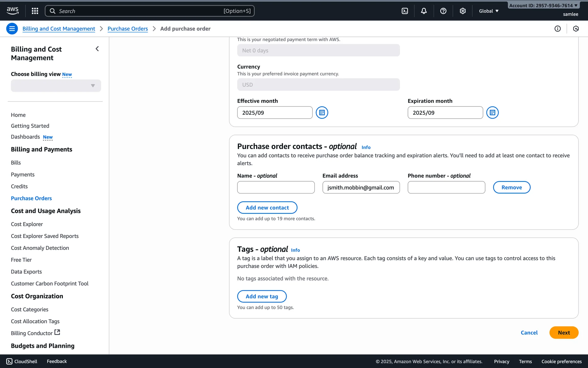Open the settings gear in top bar
The height and width of the screenshot is (368, 588).
462,11
